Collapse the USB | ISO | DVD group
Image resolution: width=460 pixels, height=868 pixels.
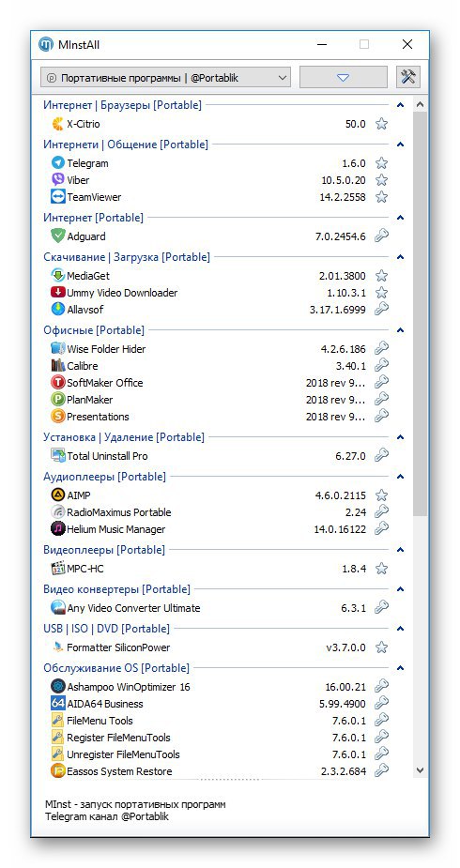coord(401,629)
